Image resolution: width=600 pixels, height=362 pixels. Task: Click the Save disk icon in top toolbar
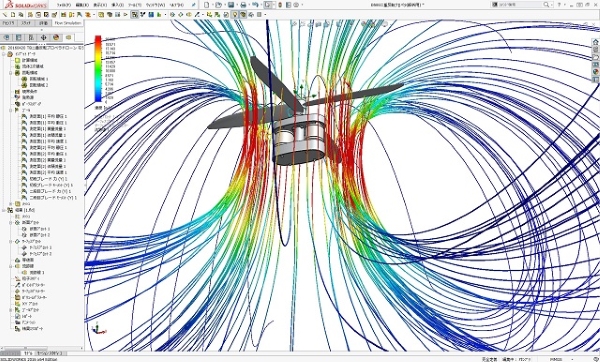[231, 5]
